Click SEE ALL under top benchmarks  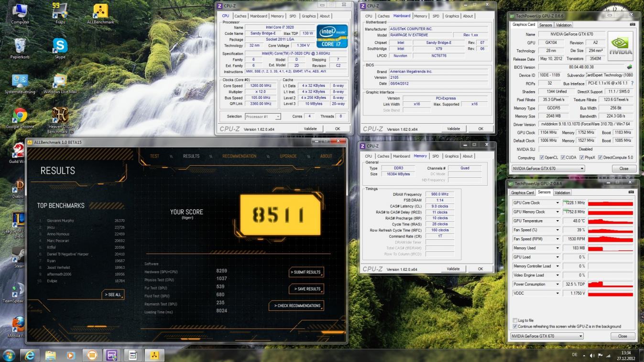(113, 295)
